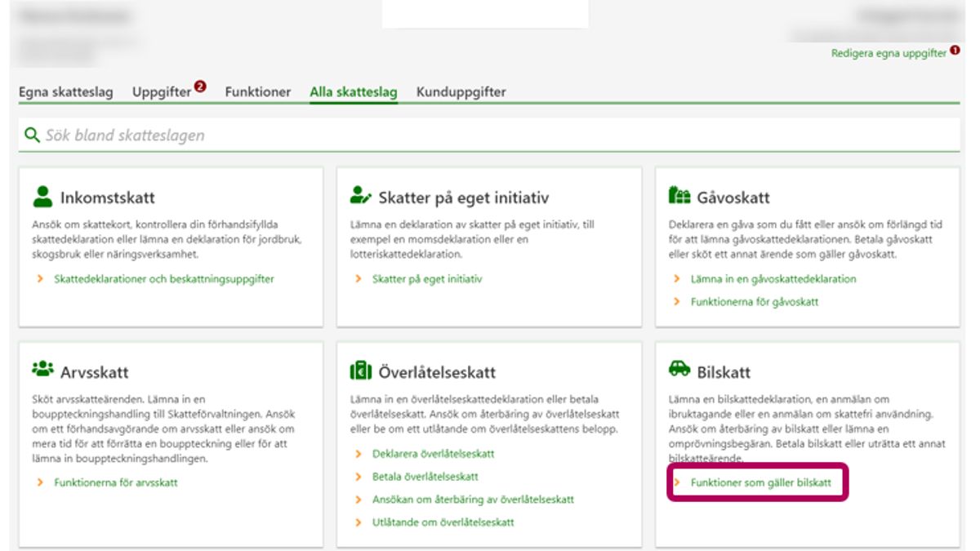Open Skattedeklarationer och beskattningsuppgifter link
980x551 pixels.
(164, 279)
